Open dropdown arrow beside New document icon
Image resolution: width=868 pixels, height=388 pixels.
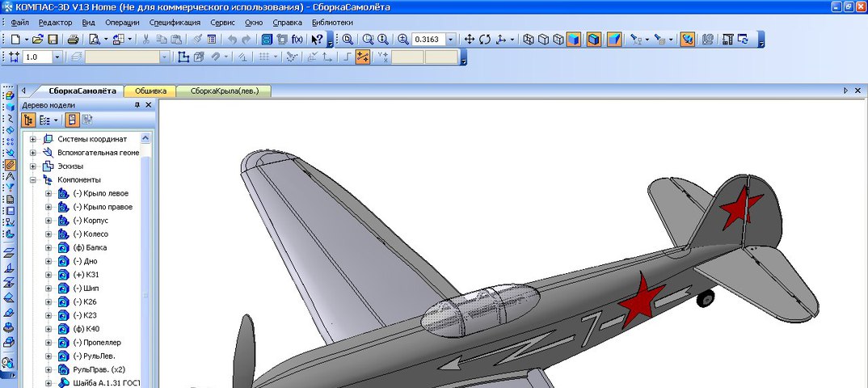[x=26, y=40]
